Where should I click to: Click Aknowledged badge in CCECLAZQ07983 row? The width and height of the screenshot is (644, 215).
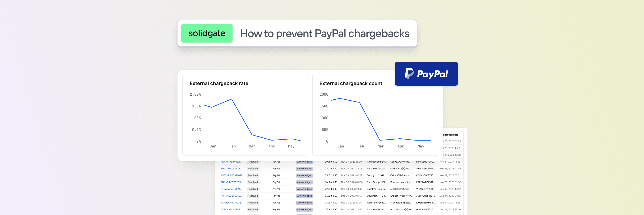pyautogui.click(x=305, y=209)
